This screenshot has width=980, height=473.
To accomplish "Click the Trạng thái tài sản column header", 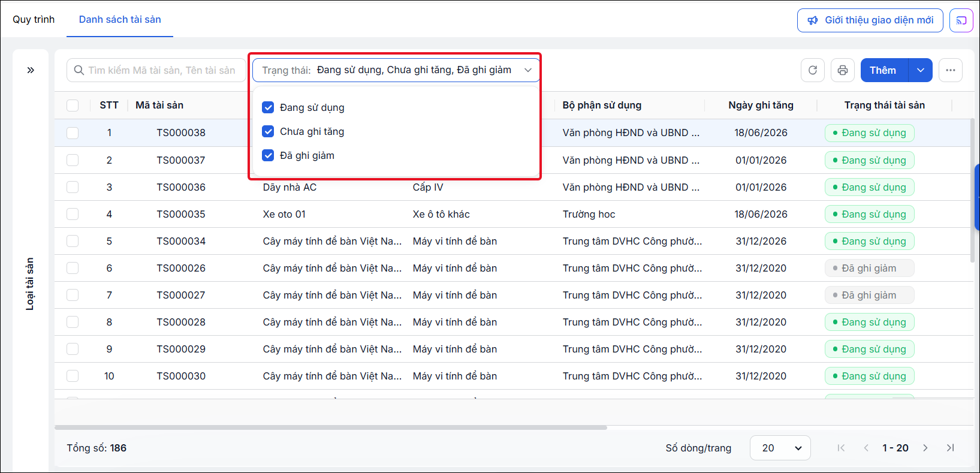I will click(885, 105).
